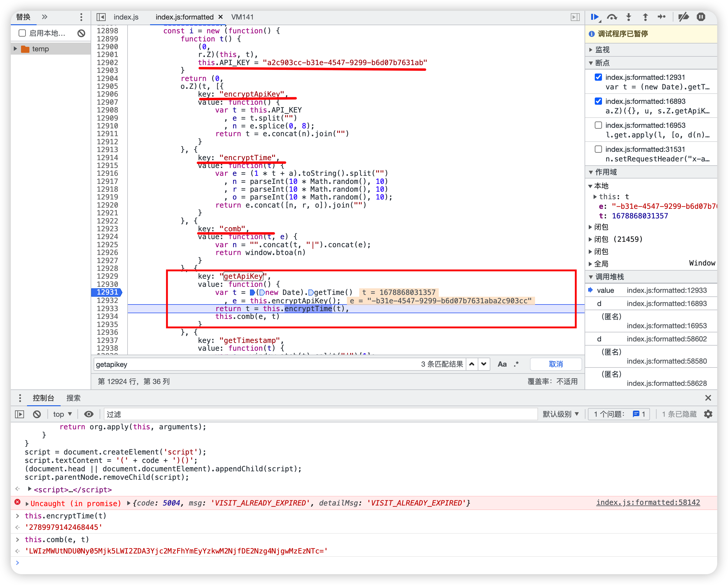Create live expression eye icon

point(89,414)
